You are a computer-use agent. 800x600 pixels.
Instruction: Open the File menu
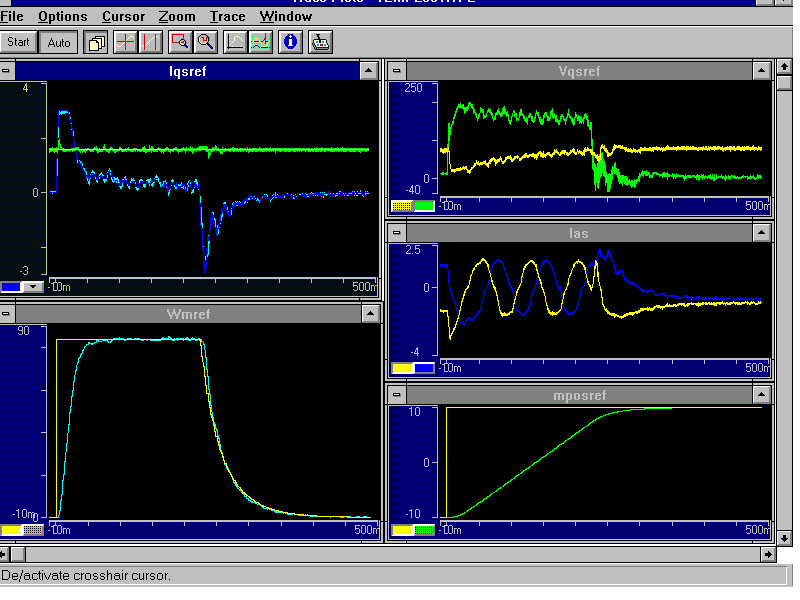click(x=12, y=16)
